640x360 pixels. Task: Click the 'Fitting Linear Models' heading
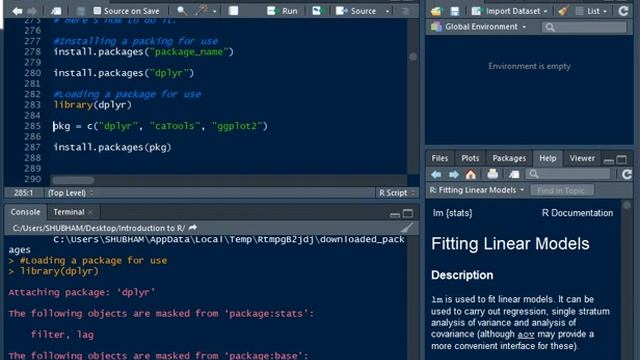[x=510, y=244]
